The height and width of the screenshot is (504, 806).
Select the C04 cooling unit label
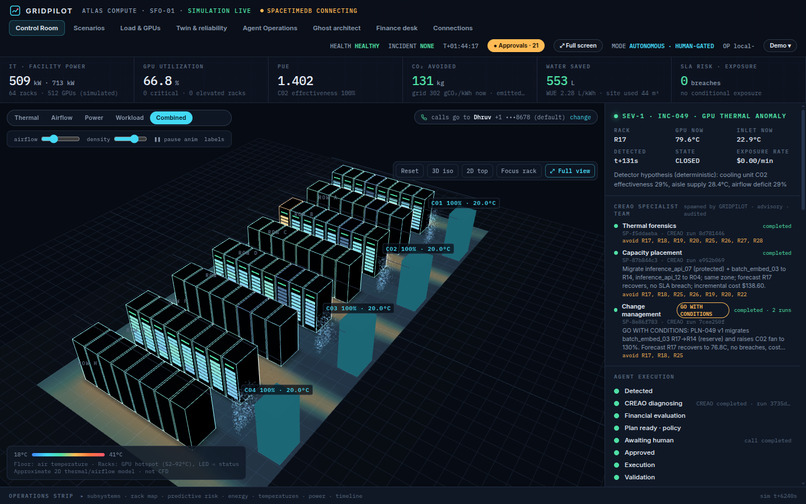pos(277,390)
